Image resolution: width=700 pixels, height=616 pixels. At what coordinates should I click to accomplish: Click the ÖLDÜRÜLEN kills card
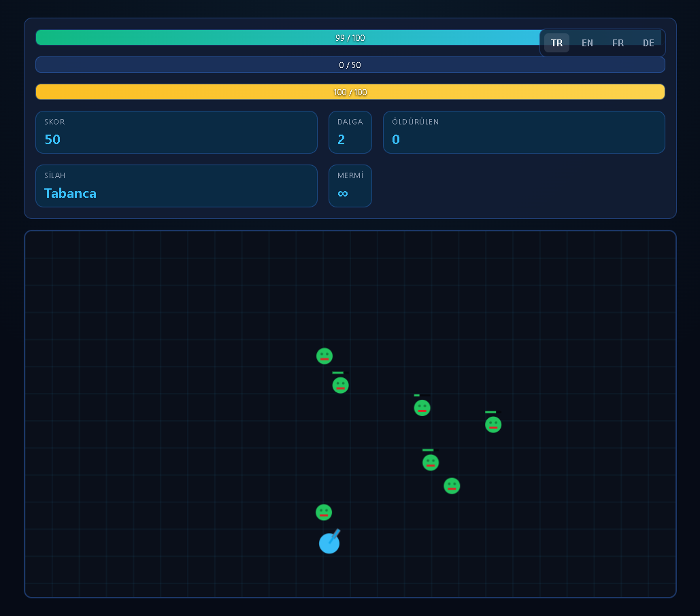(x=524, y=132)
